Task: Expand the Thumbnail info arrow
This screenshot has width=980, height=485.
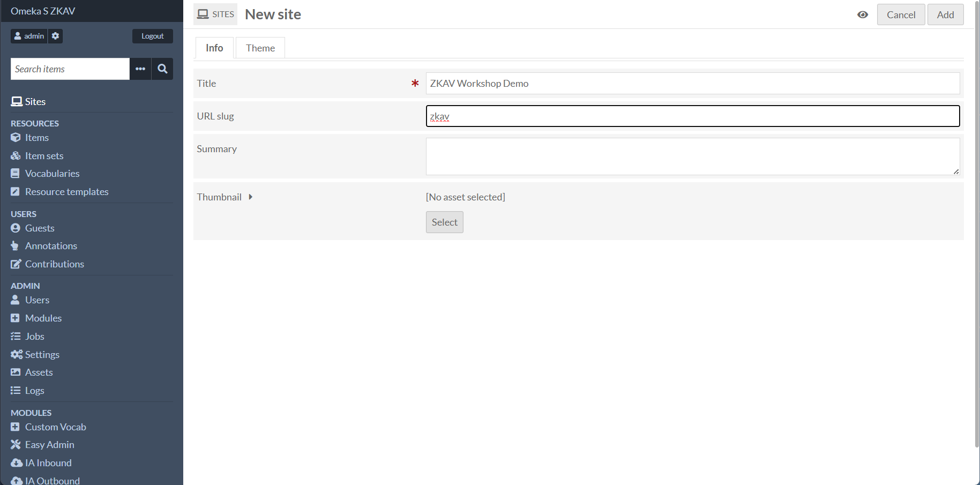Action: [x=250, y=197]
